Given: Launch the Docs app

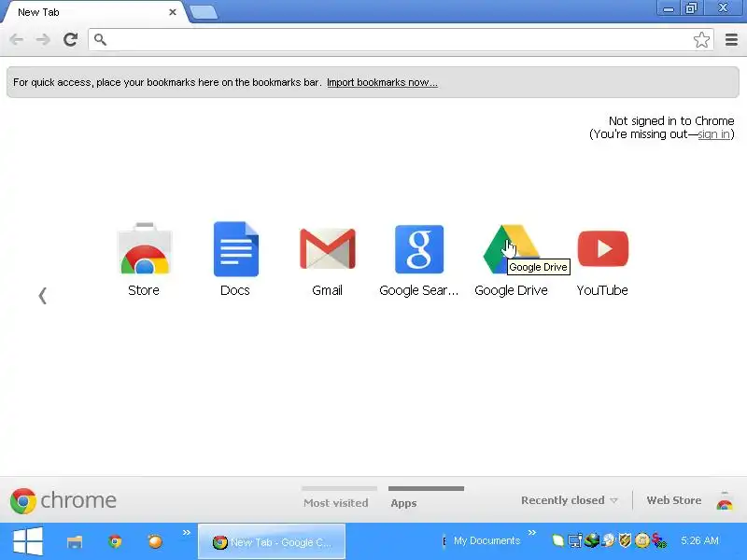Looking at the screenshot, I should 236,249.
